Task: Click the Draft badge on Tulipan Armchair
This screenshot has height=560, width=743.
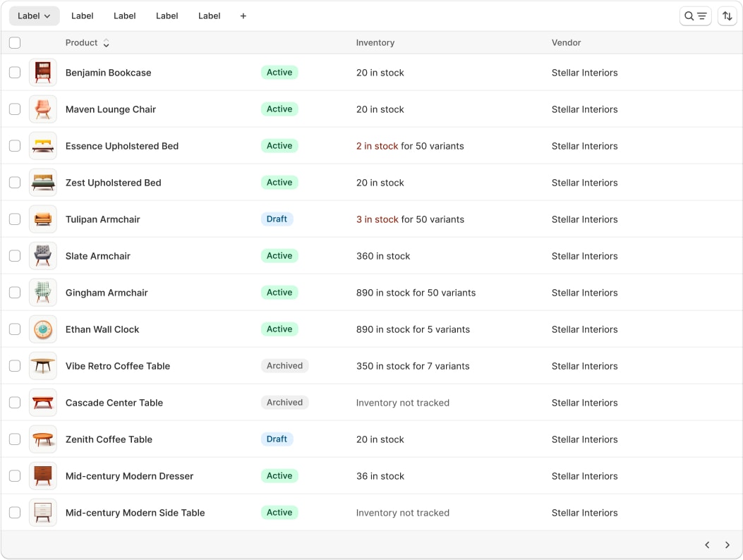Action: (x=277, y=219)
